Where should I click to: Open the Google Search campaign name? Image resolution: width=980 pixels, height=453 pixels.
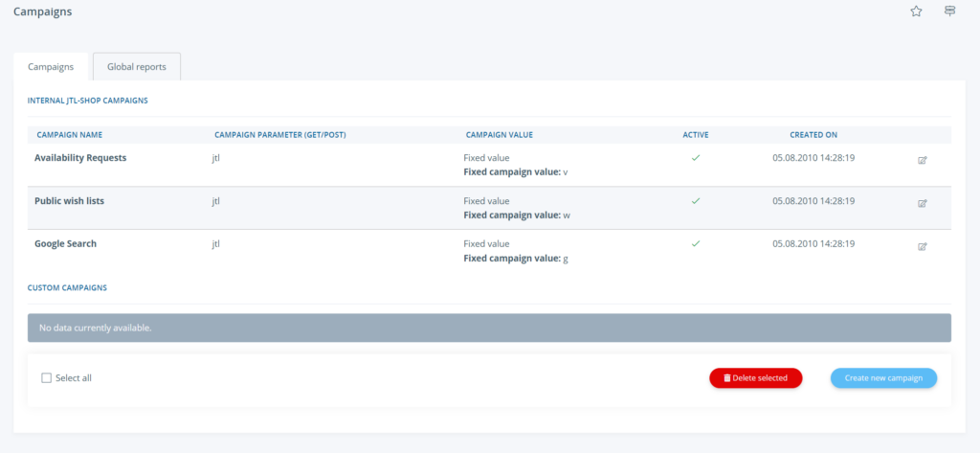coord(65,244)
